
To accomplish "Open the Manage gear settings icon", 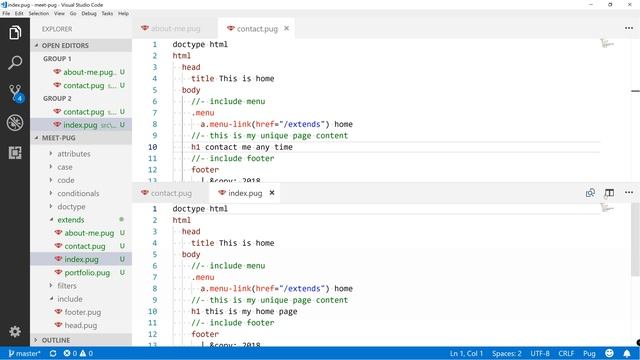I will tap(15, 331).
